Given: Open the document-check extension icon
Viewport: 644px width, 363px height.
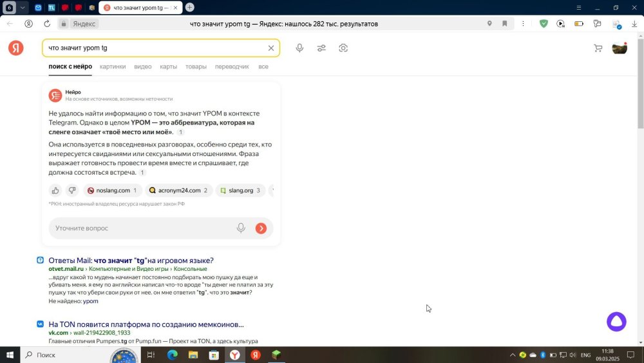Looking at the screenshot, I should (616, 25).
